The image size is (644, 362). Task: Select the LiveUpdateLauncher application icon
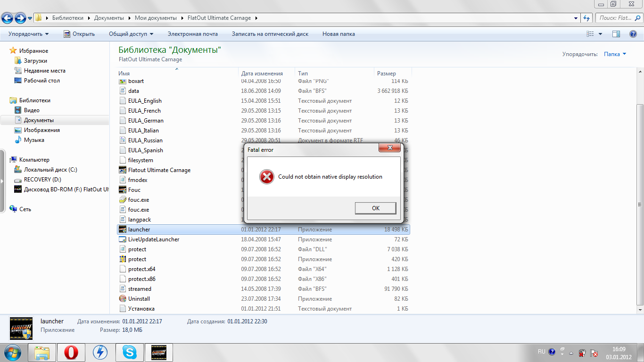(x=123, y=239)
